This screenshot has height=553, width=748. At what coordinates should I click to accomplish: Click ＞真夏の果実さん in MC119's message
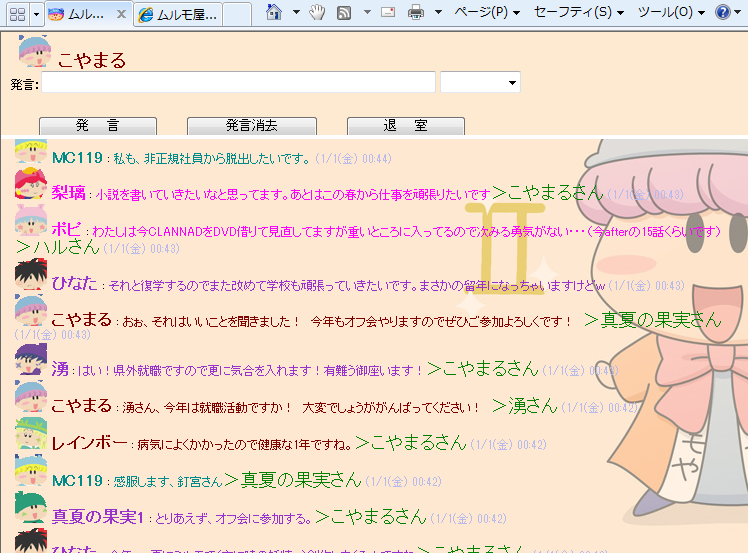293,480
